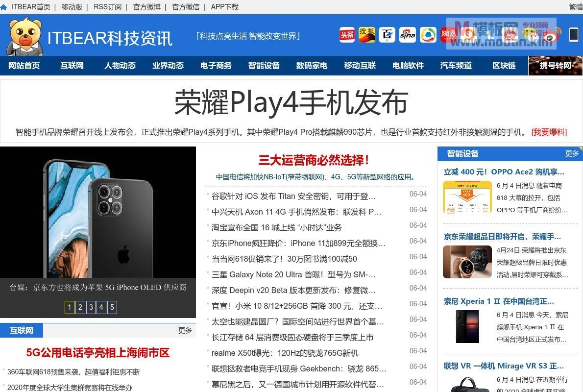Screen dimensions: 583x392
Task: Click the red [我要爆料] link
Action: (549, 132)
